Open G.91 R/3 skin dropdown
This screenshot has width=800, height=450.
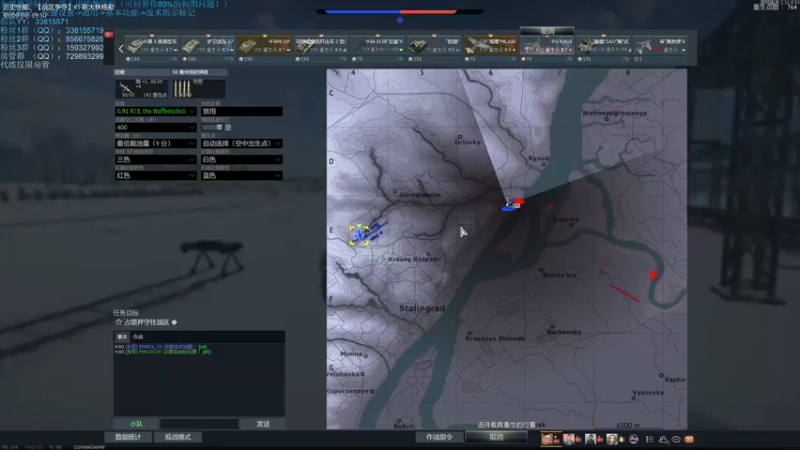(x=155, y=111)
